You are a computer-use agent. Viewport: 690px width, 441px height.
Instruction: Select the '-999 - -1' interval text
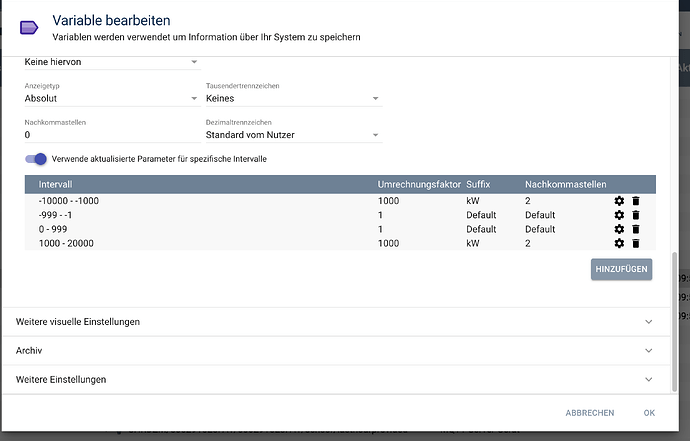point(55,215)
